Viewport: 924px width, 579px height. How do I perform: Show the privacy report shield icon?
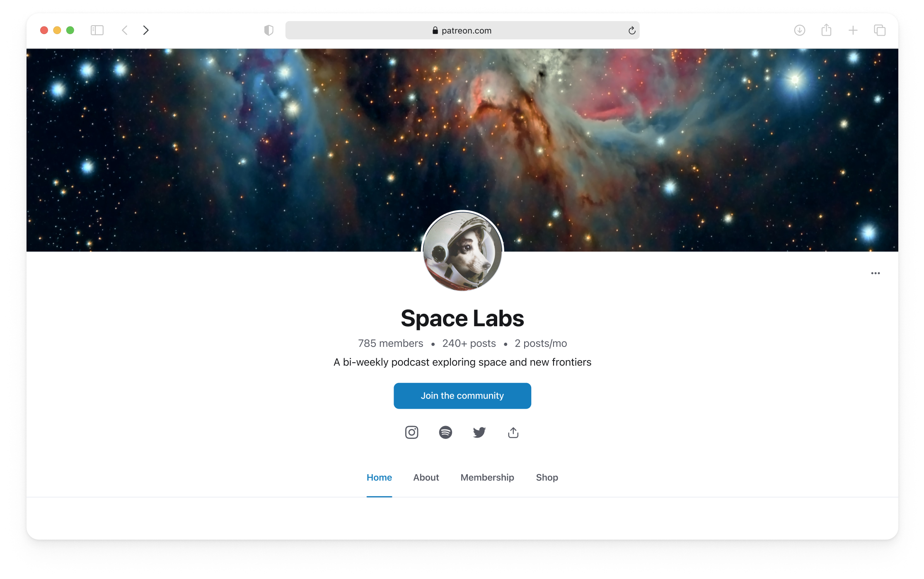[268, 30]
